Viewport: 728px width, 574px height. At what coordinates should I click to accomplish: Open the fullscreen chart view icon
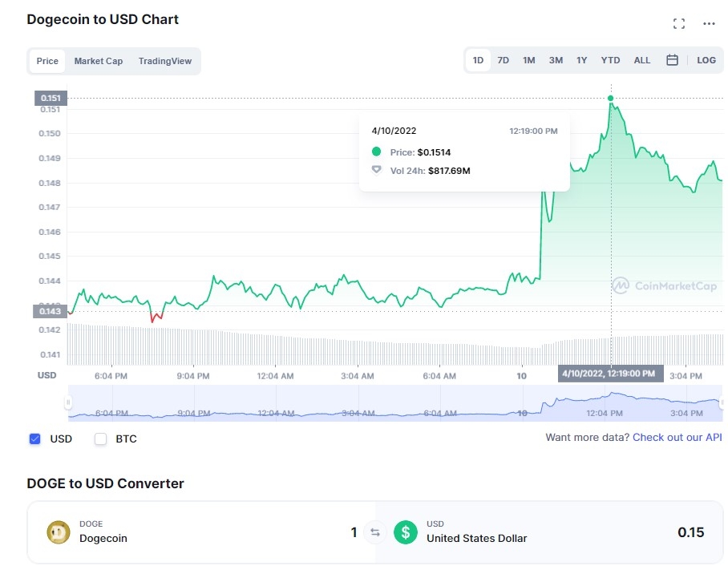679,24
